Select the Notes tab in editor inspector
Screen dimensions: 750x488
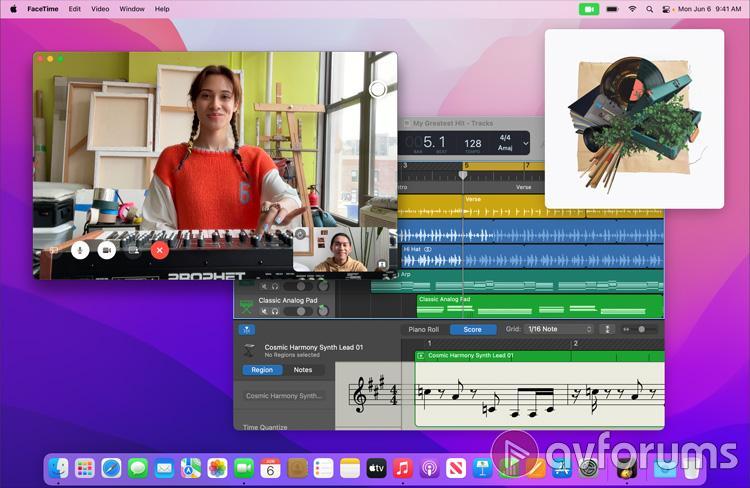(x=303, y=370)
